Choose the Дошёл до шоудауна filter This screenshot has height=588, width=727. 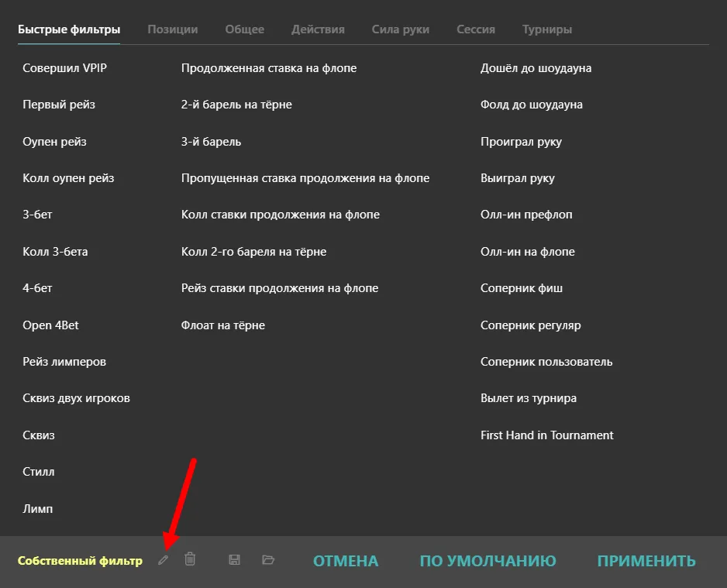click(536, 68)
